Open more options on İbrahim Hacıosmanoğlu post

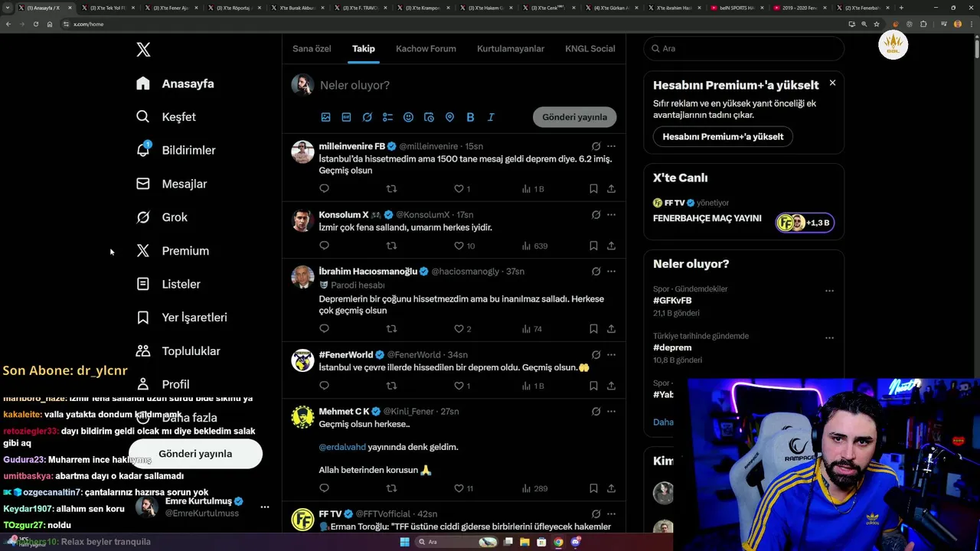(x=611, y=272)
